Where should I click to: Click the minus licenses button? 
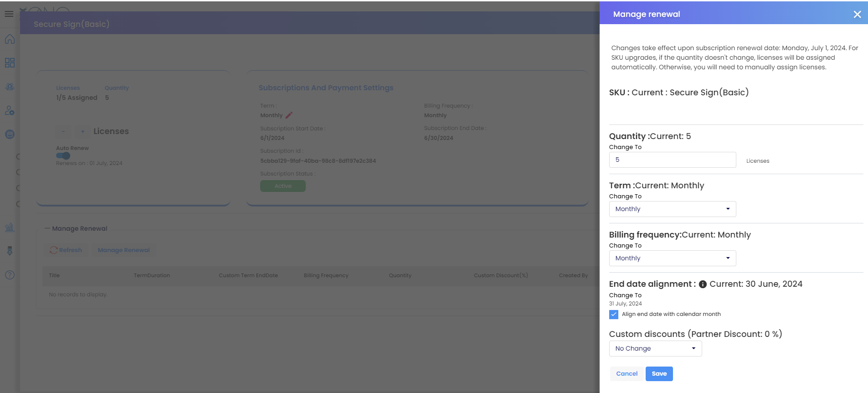(63, 131)
